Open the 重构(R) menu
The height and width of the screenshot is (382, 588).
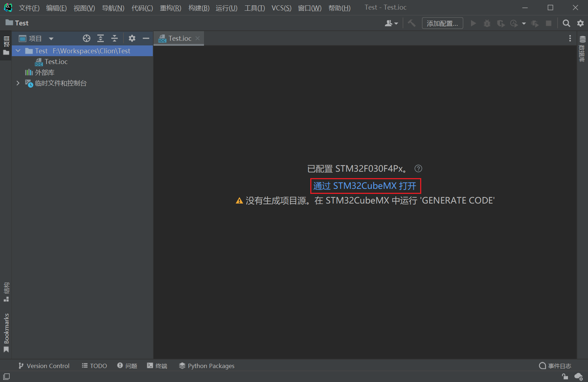tap(170, 8)
